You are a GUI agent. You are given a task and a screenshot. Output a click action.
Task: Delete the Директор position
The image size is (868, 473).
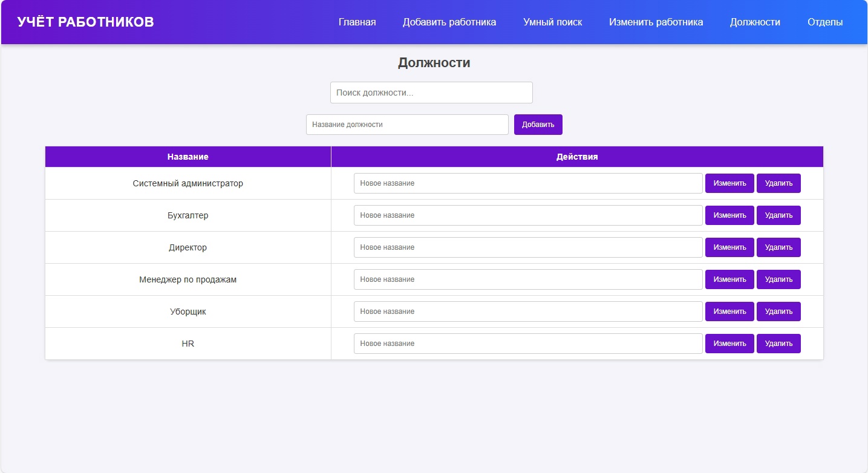click(x=778, y=247)
